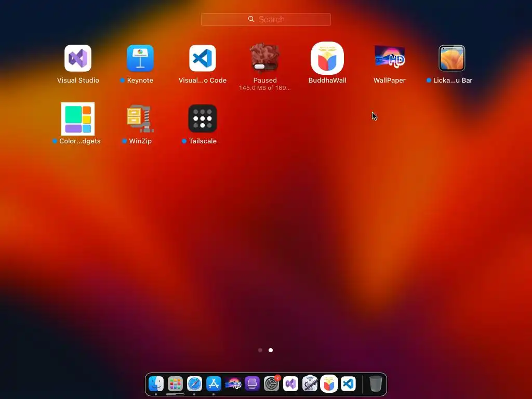The image size is (532, 399).
Task: Open Visual Studio icon in the Dock
Action: (x=291, y=384)
